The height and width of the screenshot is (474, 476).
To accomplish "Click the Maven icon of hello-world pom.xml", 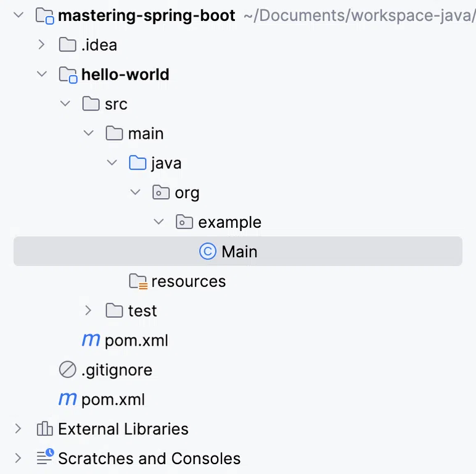I will pyautogui.click(x=91, y=339).
